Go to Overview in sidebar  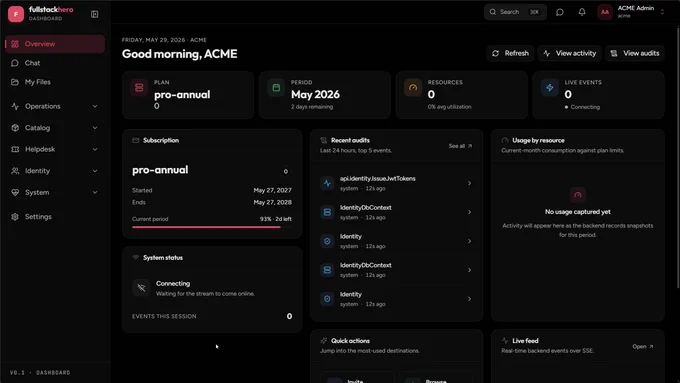55,44
